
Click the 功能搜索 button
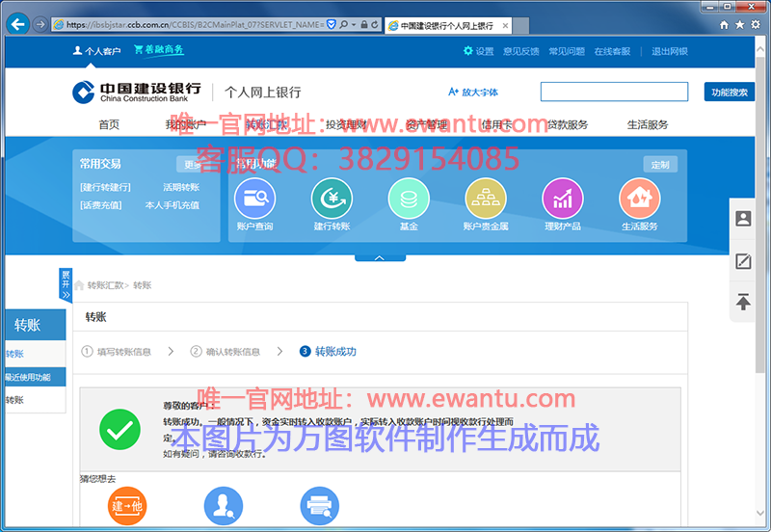[730, 92]
